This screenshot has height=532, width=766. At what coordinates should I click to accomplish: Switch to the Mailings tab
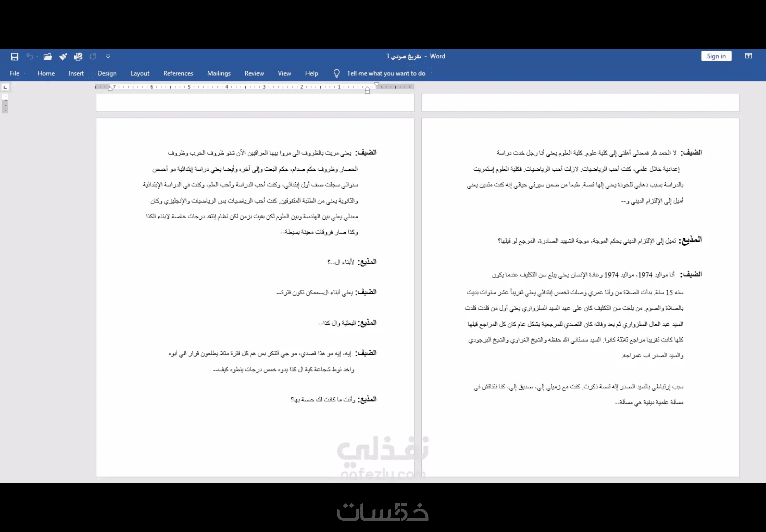tap(219, 73)
